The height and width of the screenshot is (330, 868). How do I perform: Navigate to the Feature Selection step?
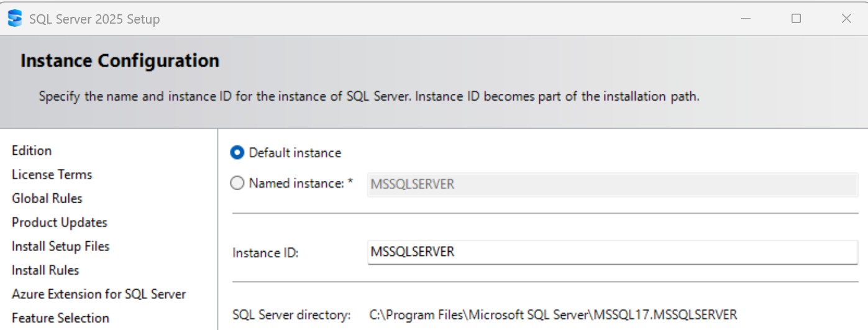pos(60,318)
